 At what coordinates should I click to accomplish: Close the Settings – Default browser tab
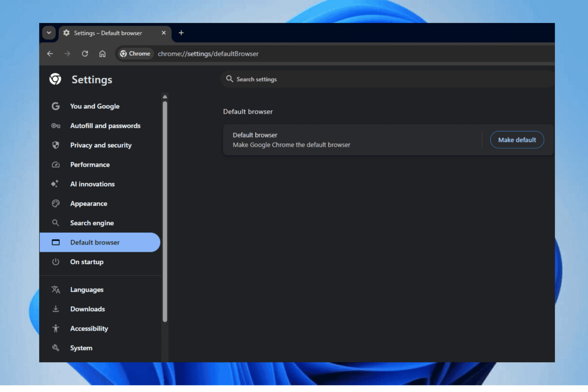tap(163, 33)
